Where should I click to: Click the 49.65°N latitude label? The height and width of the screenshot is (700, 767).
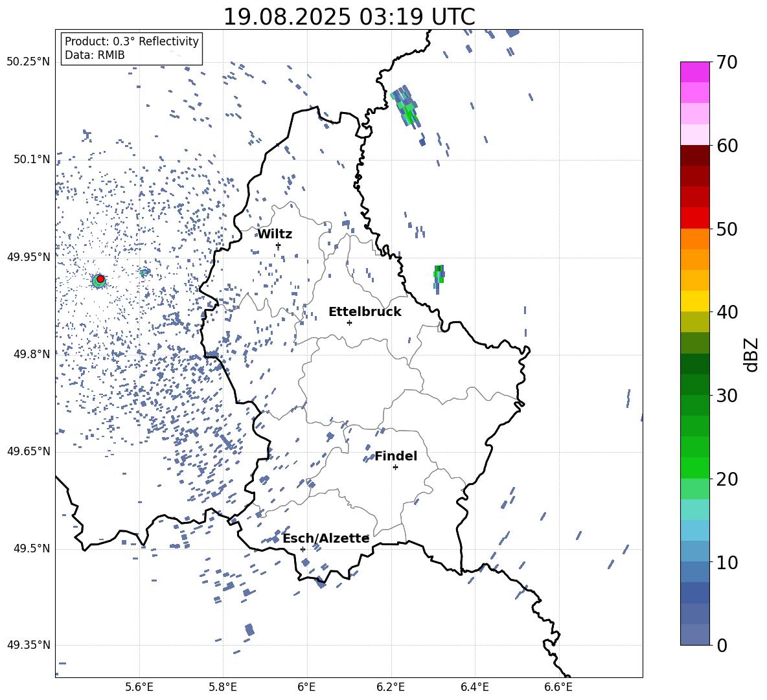pos(29,451)
